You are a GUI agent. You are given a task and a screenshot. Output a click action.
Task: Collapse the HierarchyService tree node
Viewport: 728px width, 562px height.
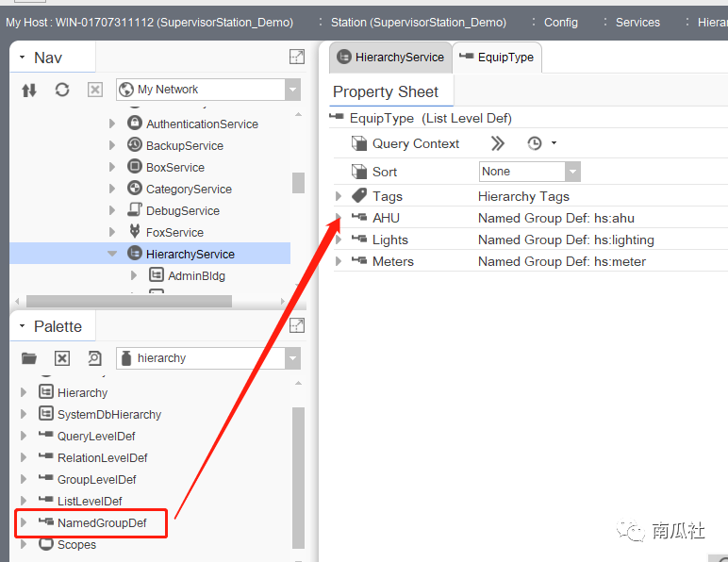pyautogui.click(x=112, y=254)
